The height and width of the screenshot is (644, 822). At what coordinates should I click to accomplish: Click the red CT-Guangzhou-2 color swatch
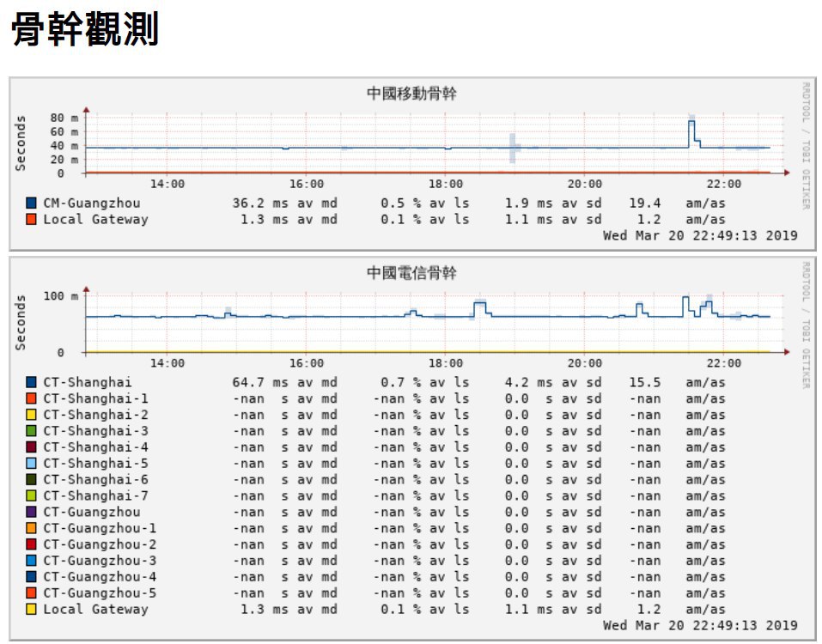(x=32, y=544)
